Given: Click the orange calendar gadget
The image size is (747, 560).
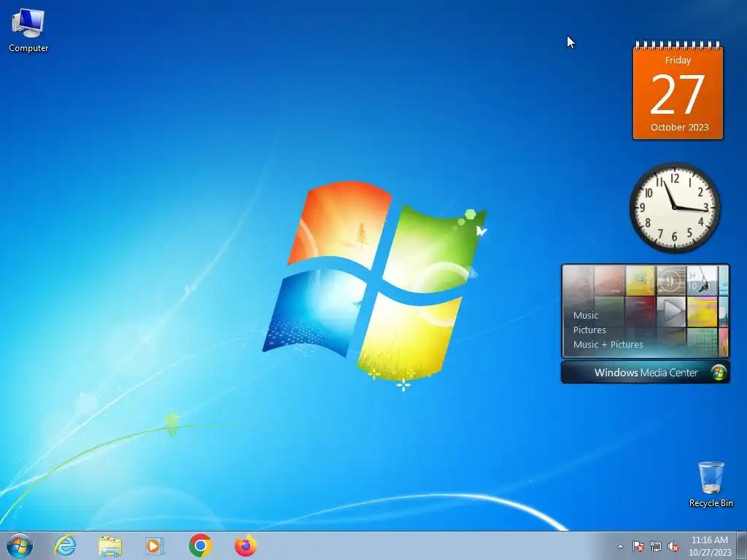Looking at the screenshot, I should click(x=678, y=90).
